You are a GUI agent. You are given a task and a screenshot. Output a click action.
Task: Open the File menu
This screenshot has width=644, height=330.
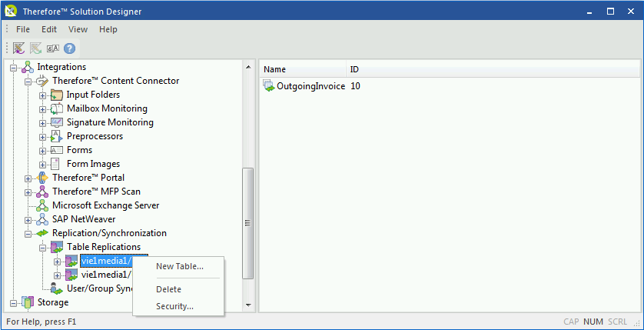23,29
